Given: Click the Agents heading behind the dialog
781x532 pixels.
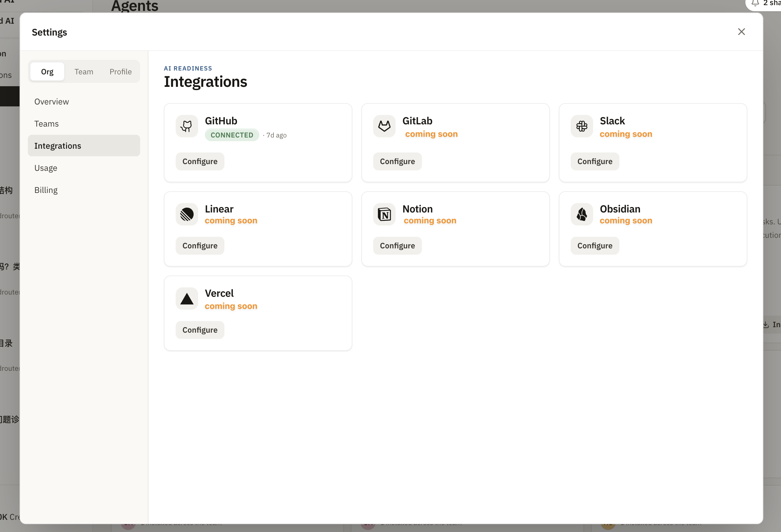Looking at the screenshot, I should click(x=134, y=6).
